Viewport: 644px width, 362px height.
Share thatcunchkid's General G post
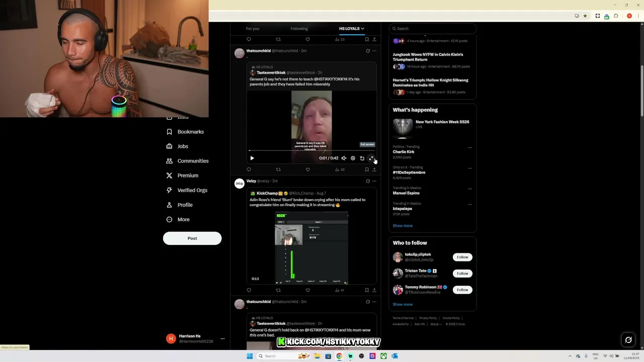pyautogui.click(x=374, y=169)
